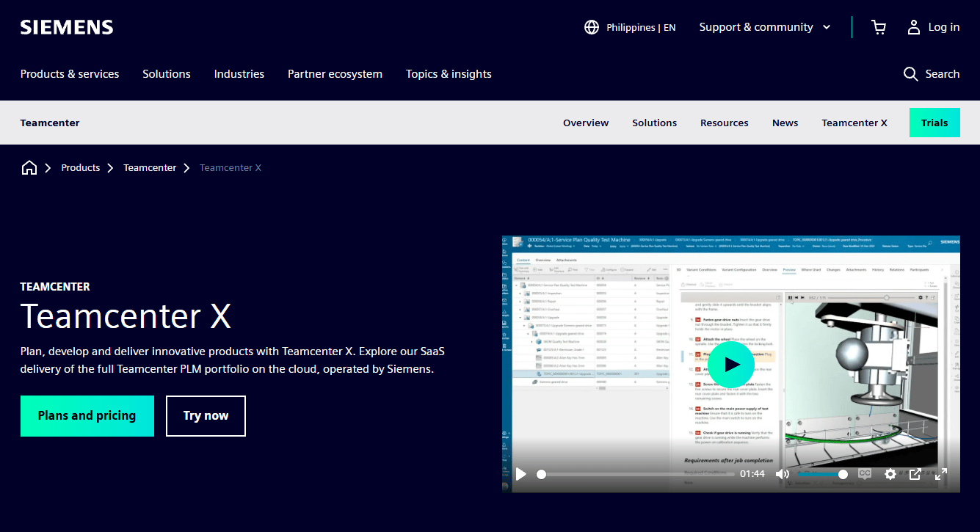Click the Siemens logo
The height and width of the screenshot is (532, 980).
pyautogui.click(x=67, y=27)
